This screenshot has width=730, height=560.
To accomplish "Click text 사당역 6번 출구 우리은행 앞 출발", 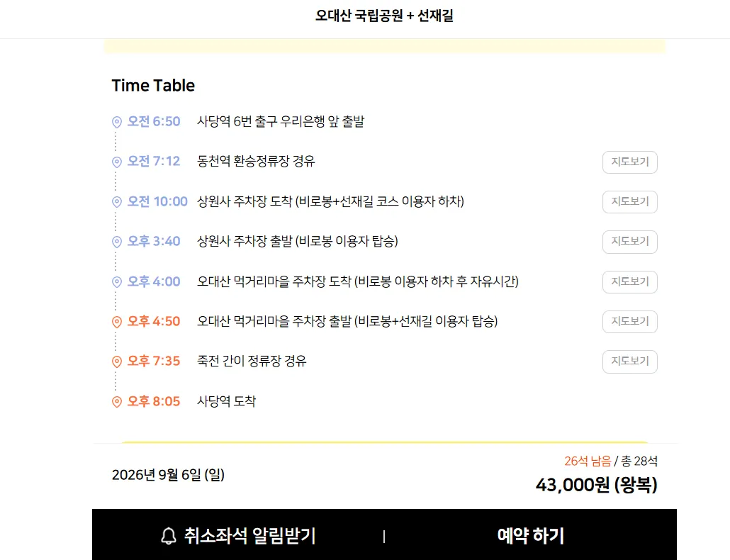I will pos(281,121).
